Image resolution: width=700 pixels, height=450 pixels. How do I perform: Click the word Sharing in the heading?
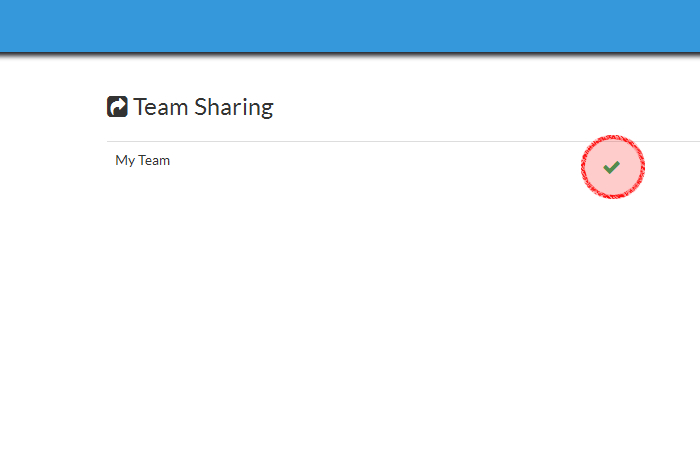[x=234, y=107]
